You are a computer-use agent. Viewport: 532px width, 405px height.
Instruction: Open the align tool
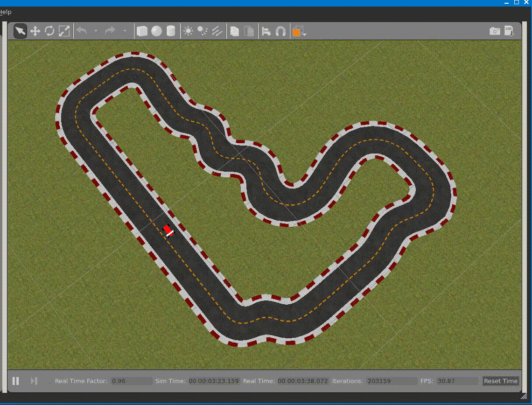(x=266, y=32)
